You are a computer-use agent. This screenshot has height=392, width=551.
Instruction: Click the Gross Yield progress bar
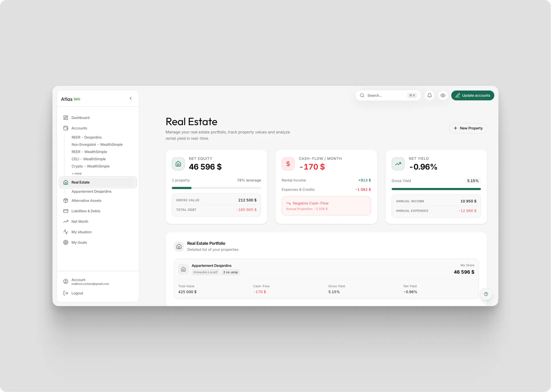(436, 189)
